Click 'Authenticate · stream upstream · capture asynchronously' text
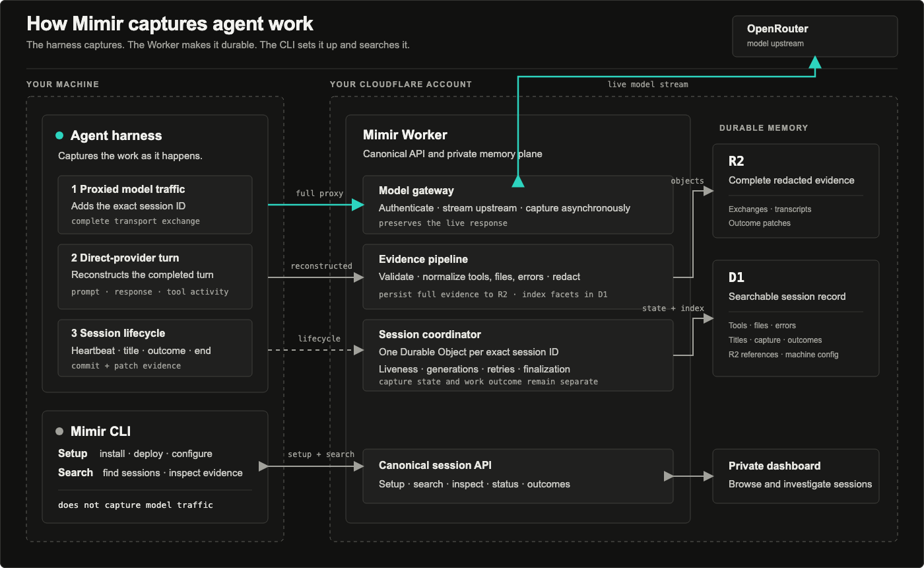 pyautogui.click(x=504, y=208)
